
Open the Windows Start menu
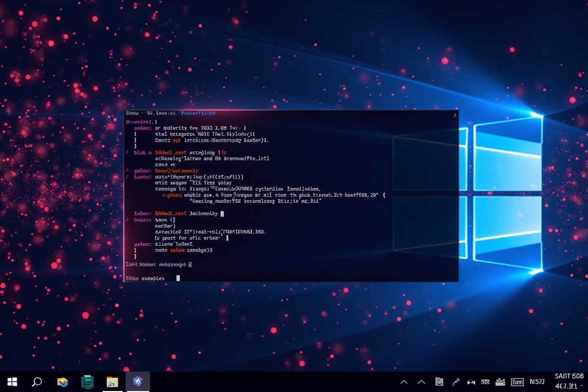coord(12,382)
